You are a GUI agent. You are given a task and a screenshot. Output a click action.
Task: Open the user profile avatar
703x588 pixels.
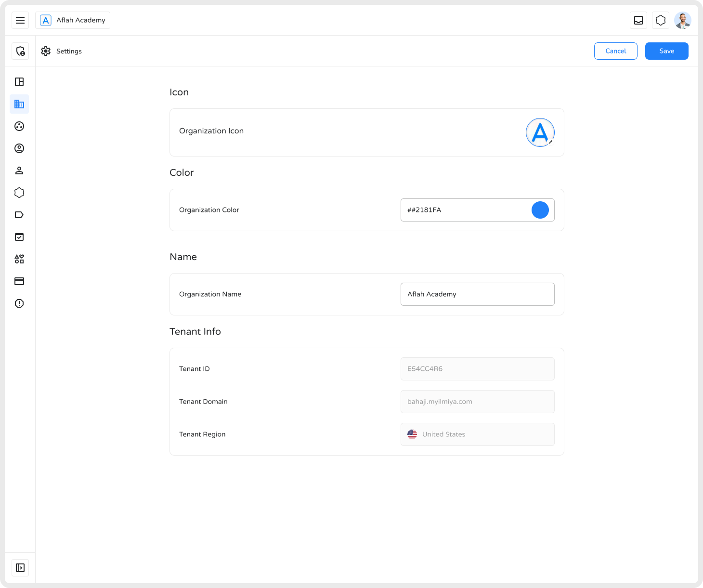[683, 20]
